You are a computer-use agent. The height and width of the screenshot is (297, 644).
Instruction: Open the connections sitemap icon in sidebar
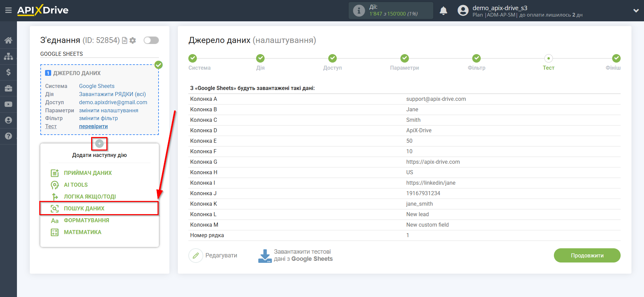pyautogui.click(x=8, y=56)
